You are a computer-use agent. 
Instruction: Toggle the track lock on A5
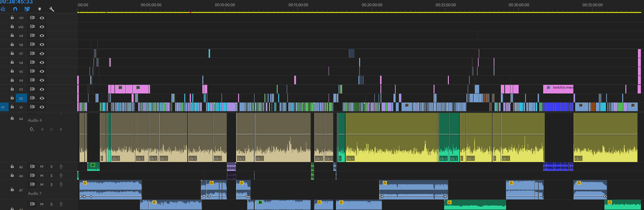[x=12, y=167]
